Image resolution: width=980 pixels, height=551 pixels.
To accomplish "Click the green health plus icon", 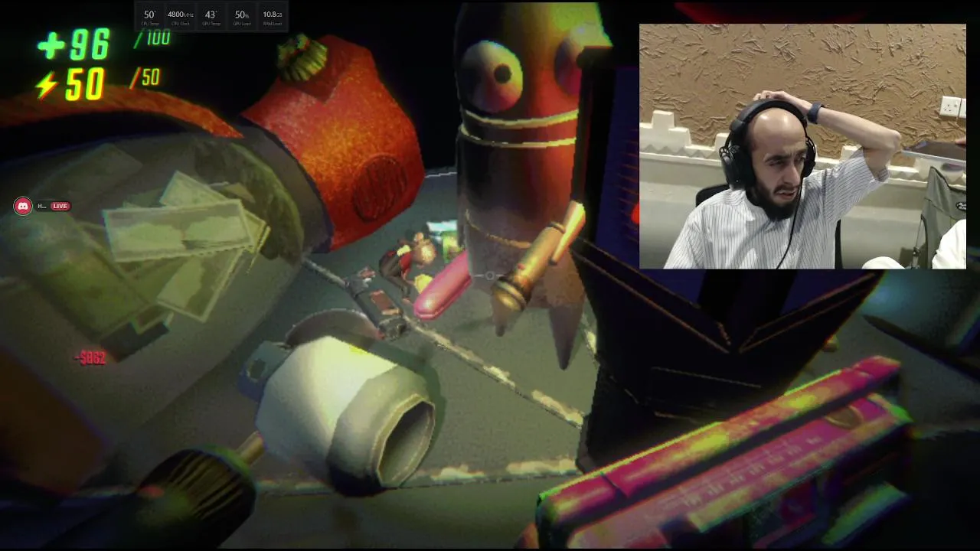I will [x=51, y=46].
